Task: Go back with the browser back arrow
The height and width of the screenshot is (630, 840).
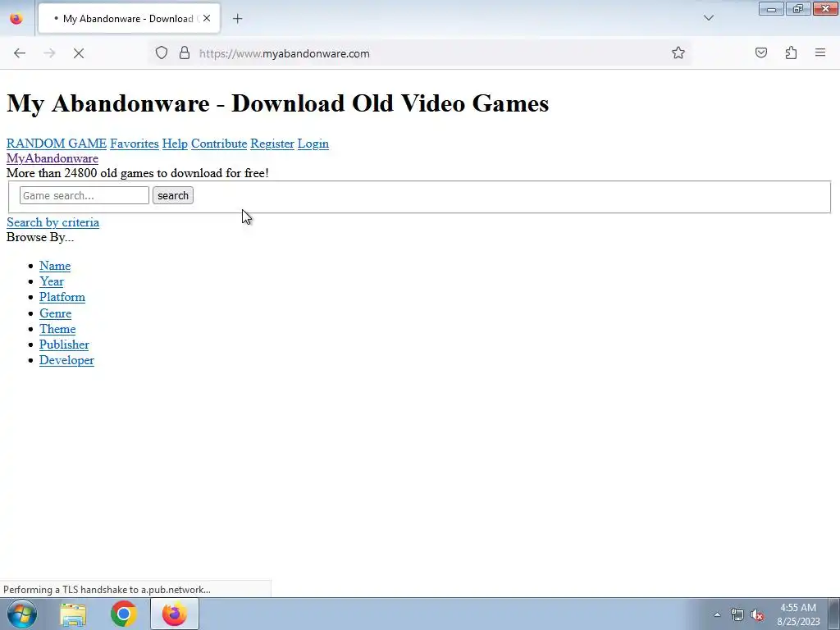Action: click(20, 53)
